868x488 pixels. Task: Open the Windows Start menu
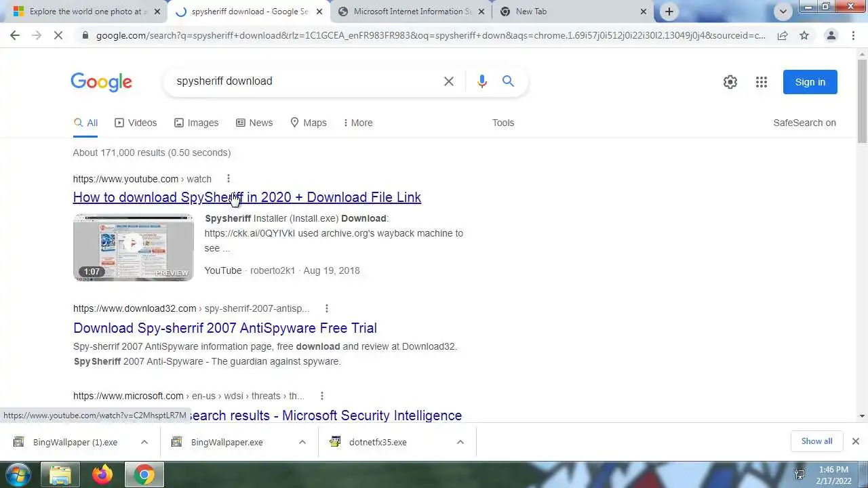click(x=18, y=474)
